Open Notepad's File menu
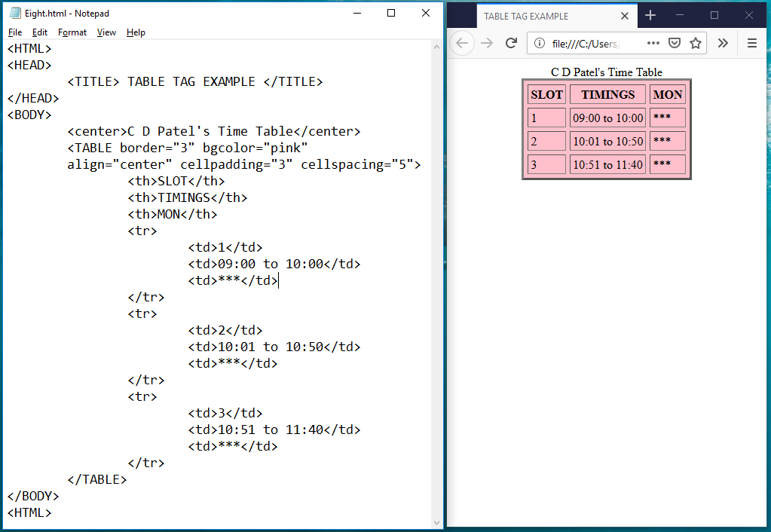The image size is (771, 532). (14, 32)
